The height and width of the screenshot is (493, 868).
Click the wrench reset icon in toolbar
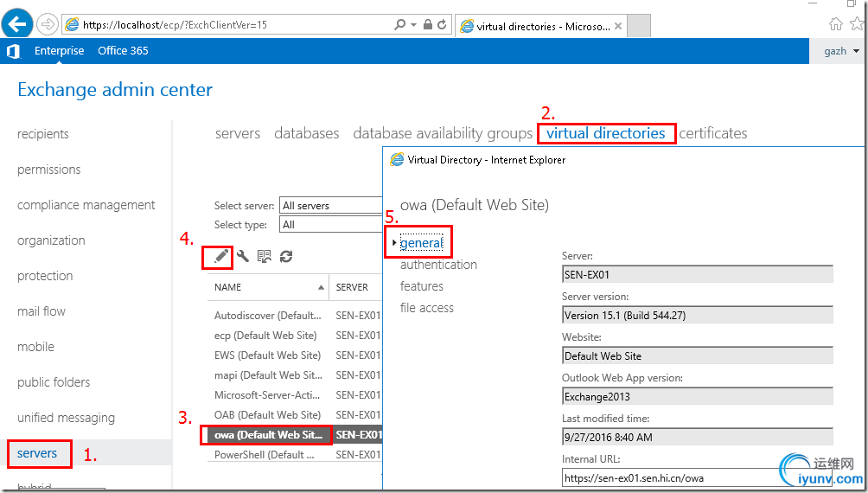tap(242, 256)
